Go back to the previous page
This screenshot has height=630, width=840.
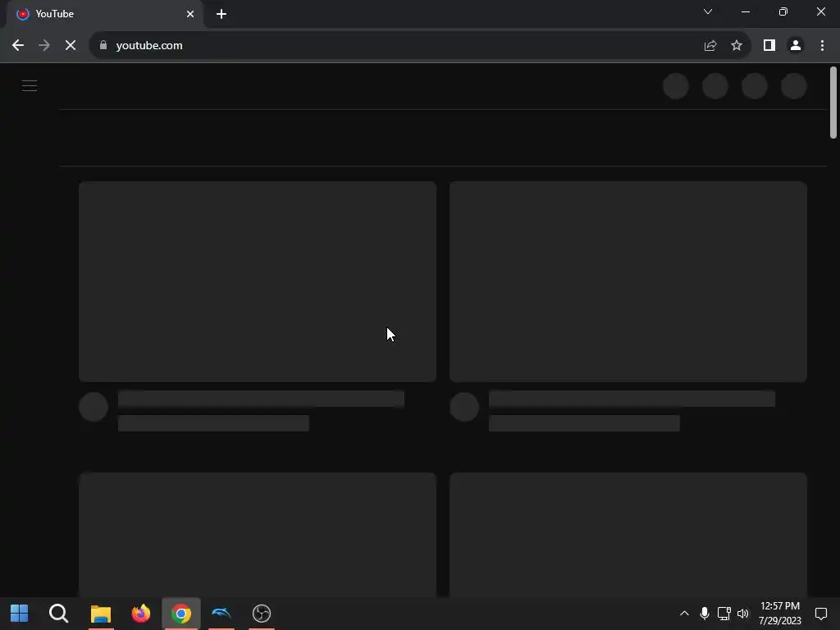coord(18,46)
